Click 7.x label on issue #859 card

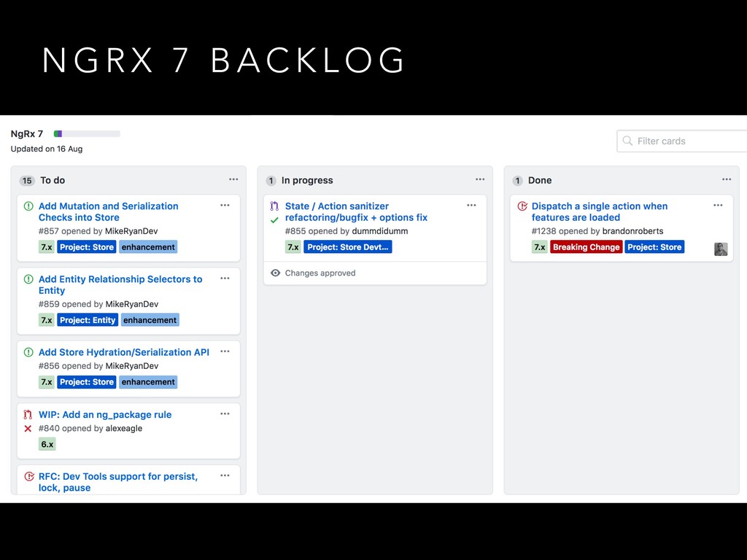point(47,320)
